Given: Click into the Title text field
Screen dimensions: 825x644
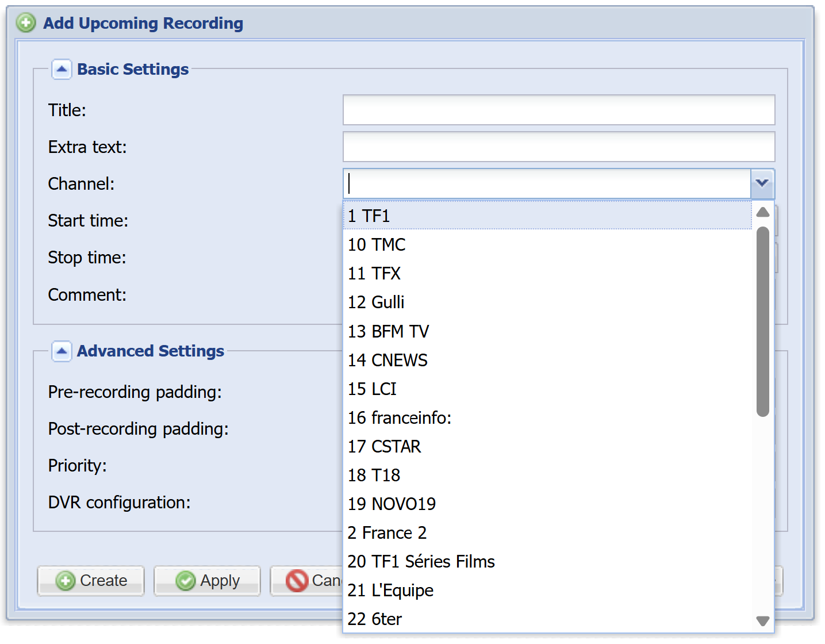Looking at the screenshot, I should point(558,110).
